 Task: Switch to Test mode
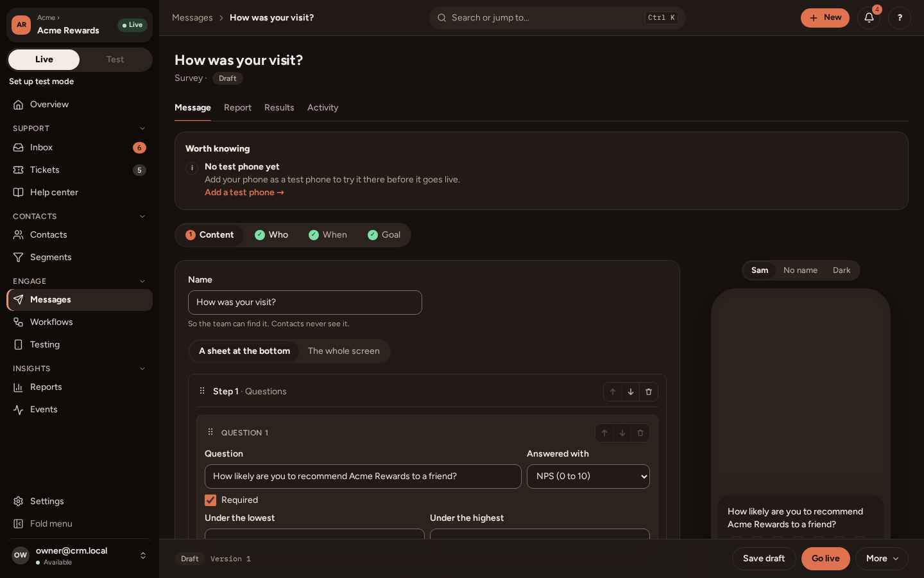pos(116,60)
